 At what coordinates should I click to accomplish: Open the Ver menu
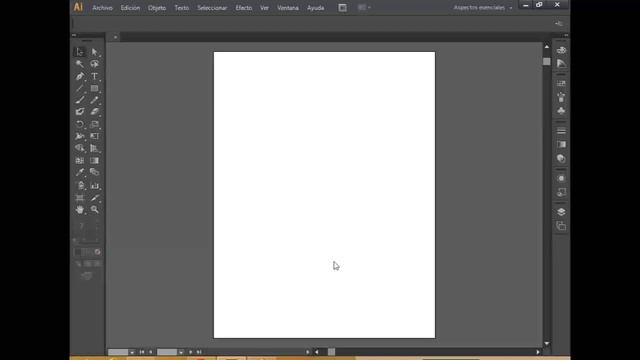[x=264, y=8]
